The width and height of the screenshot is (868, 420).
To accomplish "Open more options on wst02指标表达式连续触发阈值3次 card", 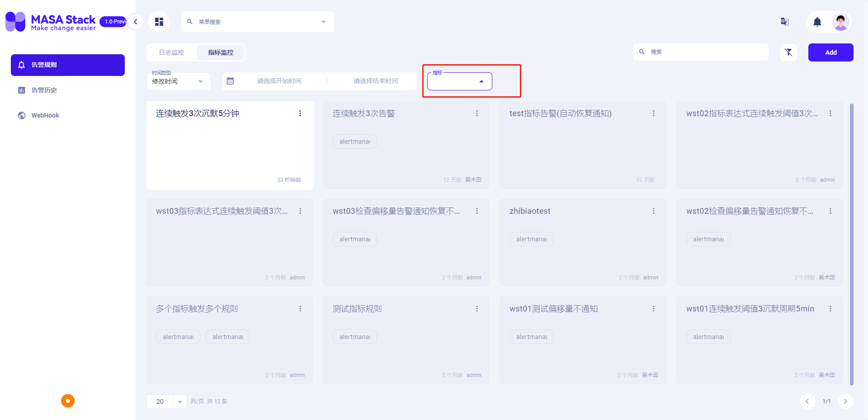I will (830, 113).
